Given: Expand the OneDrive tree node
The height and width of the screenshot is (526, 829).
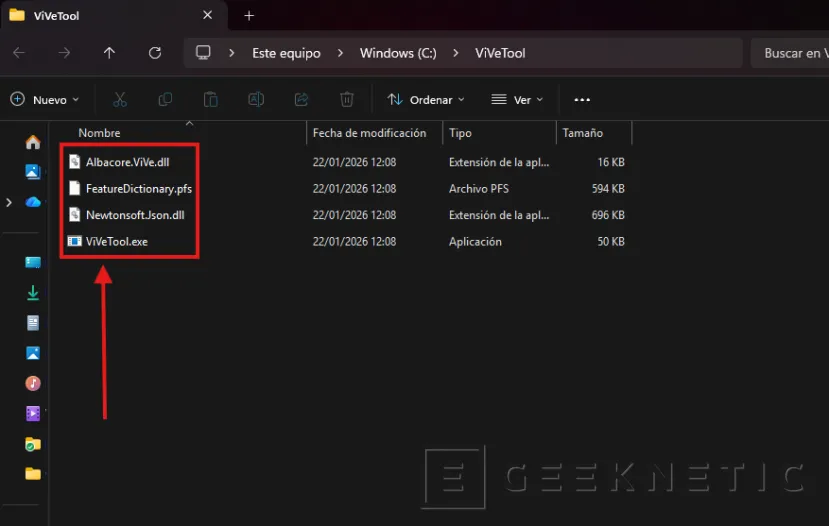Looking at the screenshot, I should (x=8, y=202).
